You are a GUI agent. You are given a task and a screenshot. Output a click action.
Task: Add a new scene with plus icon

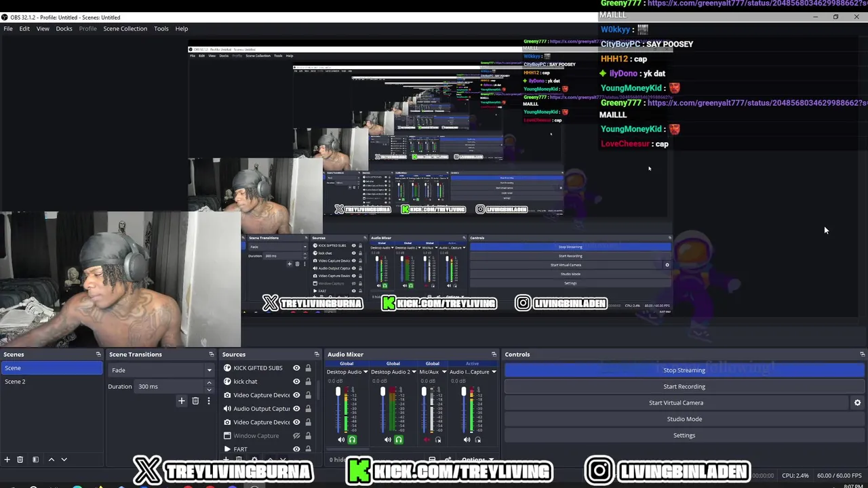(x=7, y=460)
